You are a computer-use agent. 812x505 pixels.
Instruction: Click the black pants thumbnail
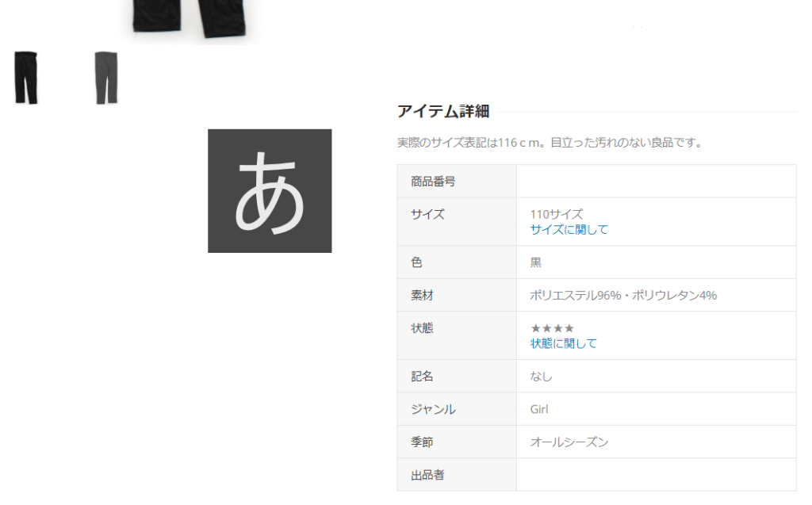point(25,77)
